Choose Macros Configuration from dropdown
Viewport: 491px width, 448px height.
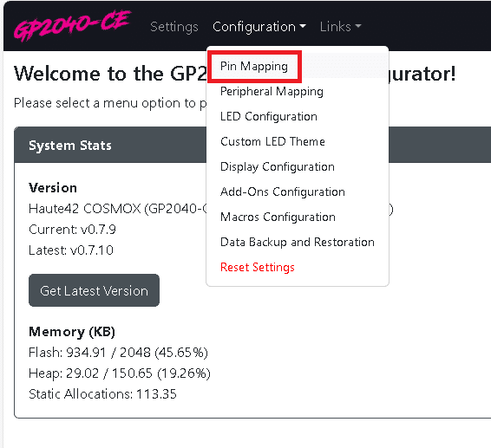point(278,217)
